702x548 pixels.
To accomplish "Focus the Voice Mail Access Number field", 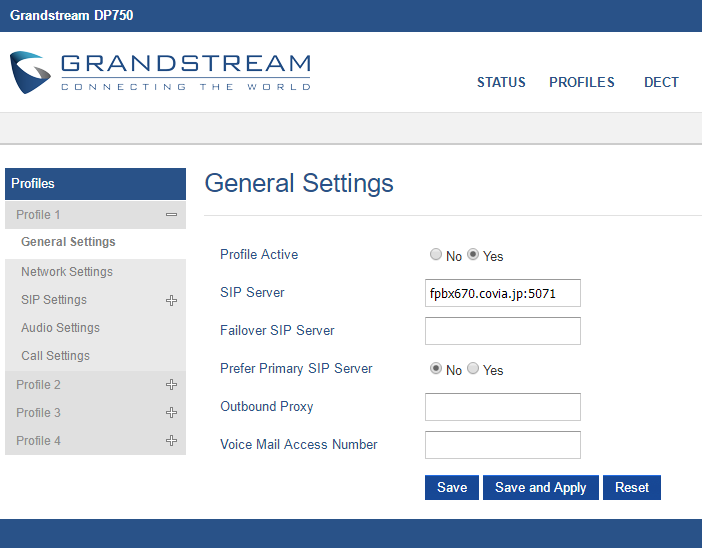I will [x=503, y=445].
